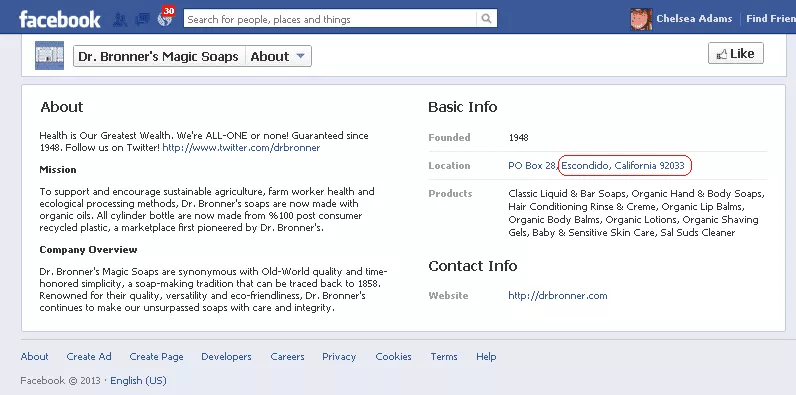
Task: Click the Basic Info heading
Action: tap(462, 107)
